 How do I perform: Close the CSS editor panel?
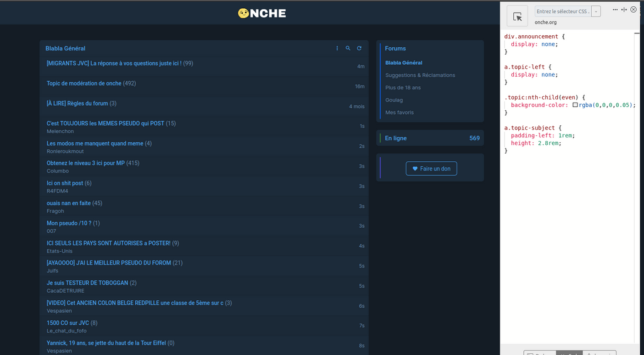coord(633,9)
